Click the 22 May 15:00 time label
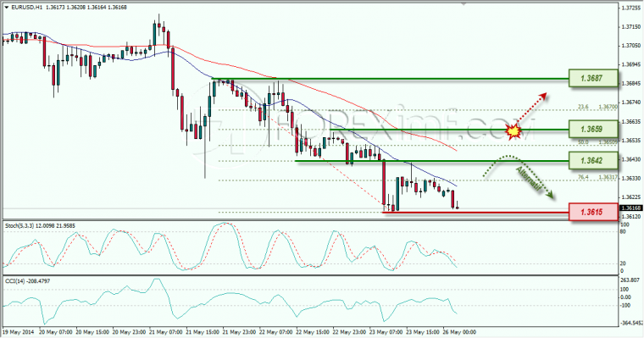 pyautogui.click(x=312, y=332)
